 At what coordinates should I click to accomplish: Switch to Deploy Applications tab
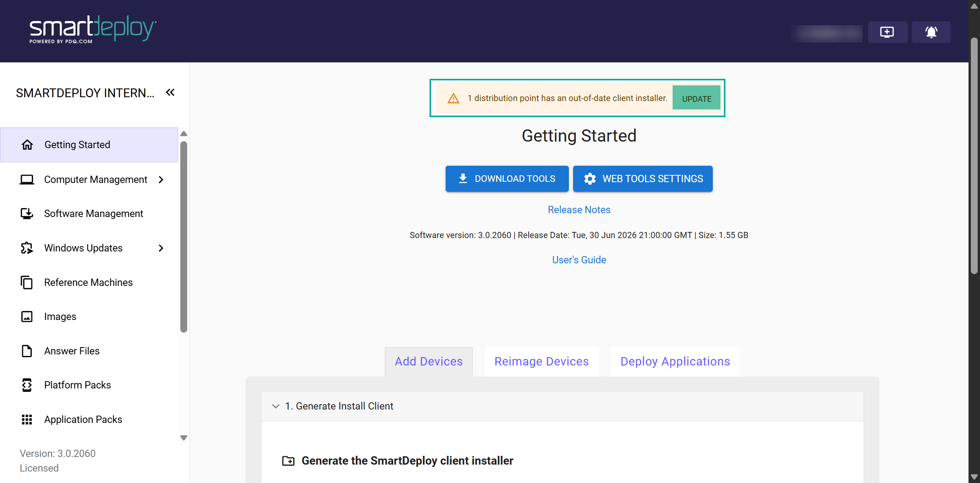(675, 362)
